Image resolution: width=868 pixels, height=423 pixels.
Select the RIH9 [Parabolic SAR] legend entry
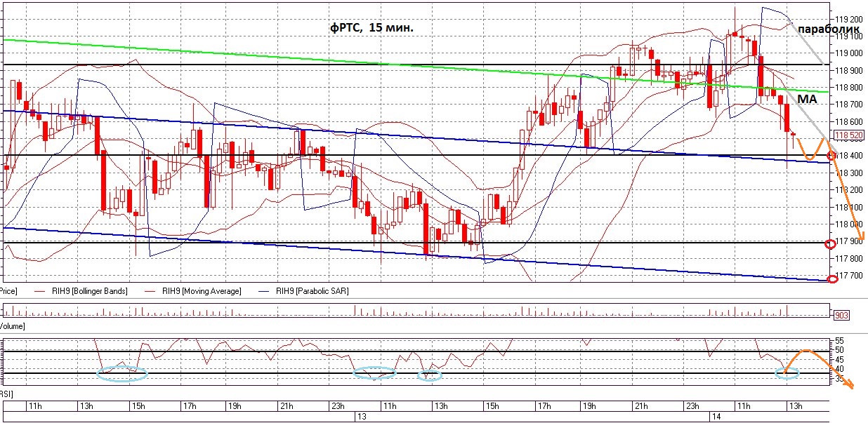point(303,291)
